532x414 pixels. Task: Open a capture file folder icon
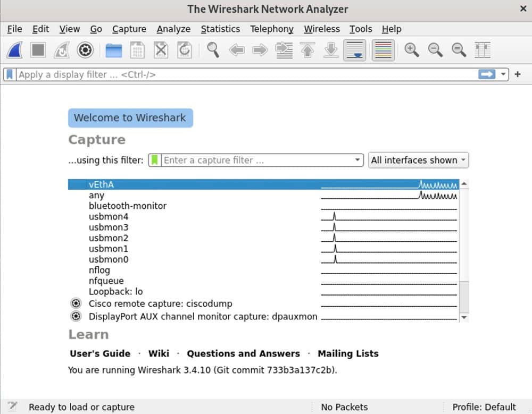[x=114, y=50]
